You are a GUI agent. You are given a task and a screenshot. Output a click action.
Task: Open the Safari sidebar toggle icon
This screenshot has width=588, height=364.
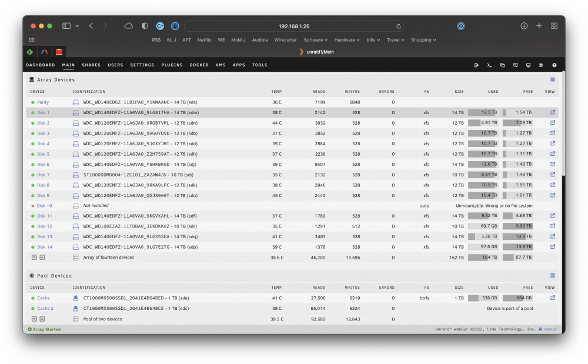click(x=66, y=26)
